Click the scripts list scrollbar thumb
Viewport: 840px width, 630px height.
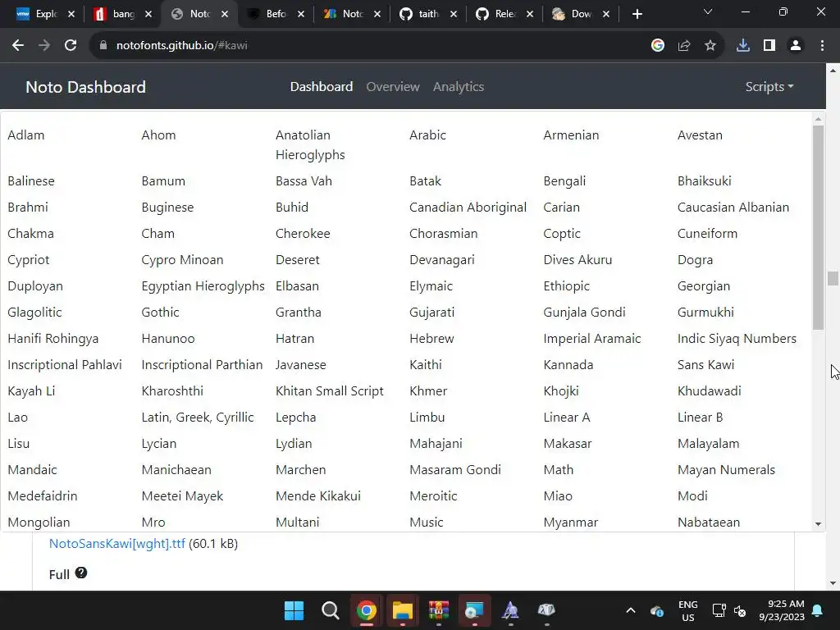pos(818,228)
